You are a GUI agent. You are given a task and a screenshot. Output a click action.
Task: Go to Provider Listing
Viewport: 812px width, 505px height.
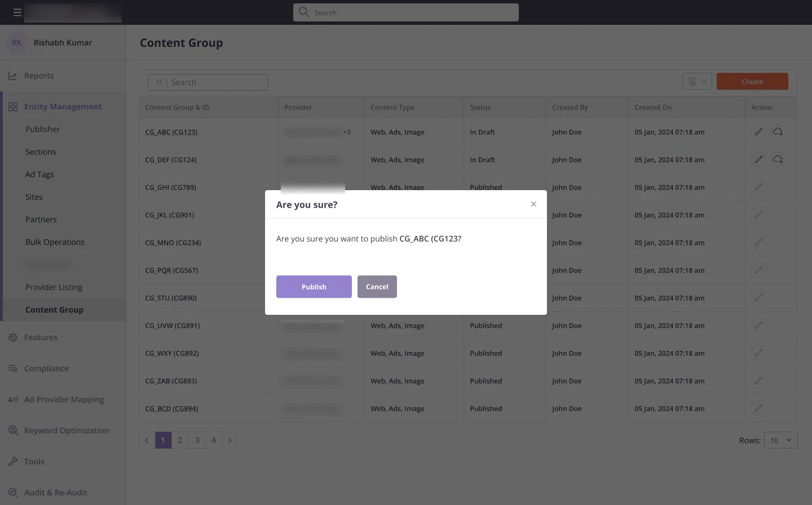[54, 287]
